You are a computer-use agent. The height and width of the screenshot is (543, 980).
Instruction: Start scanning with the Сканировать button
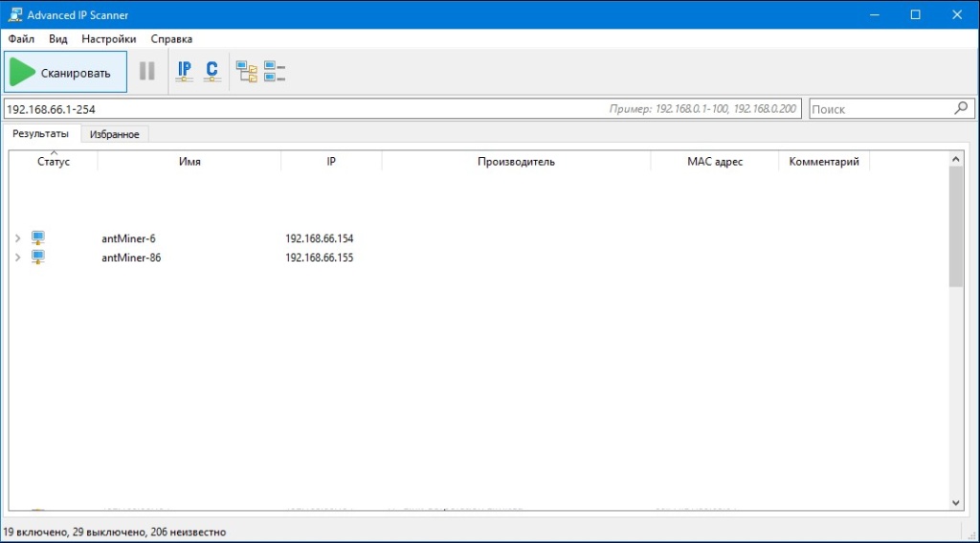click(x=65, y=72)
